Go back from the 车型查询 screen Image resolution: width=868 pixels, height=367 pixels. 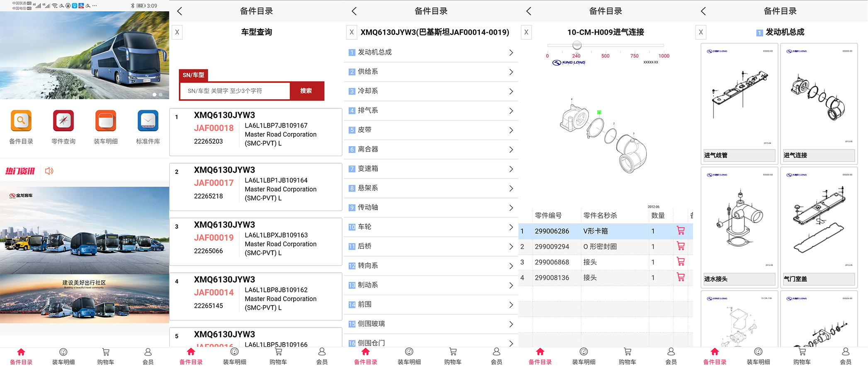coord(180,11)
